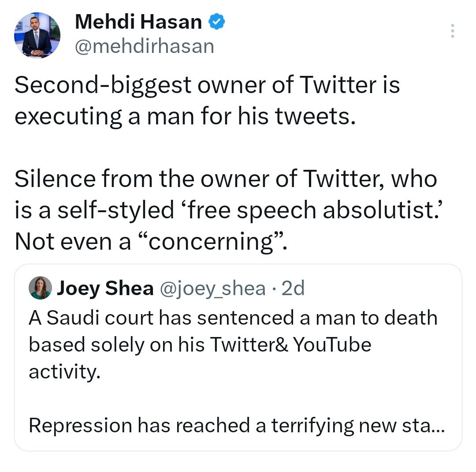Click the word 'Silence' in the tweet
The height and width of the screenshot is (472, 476).
(55, 179)
